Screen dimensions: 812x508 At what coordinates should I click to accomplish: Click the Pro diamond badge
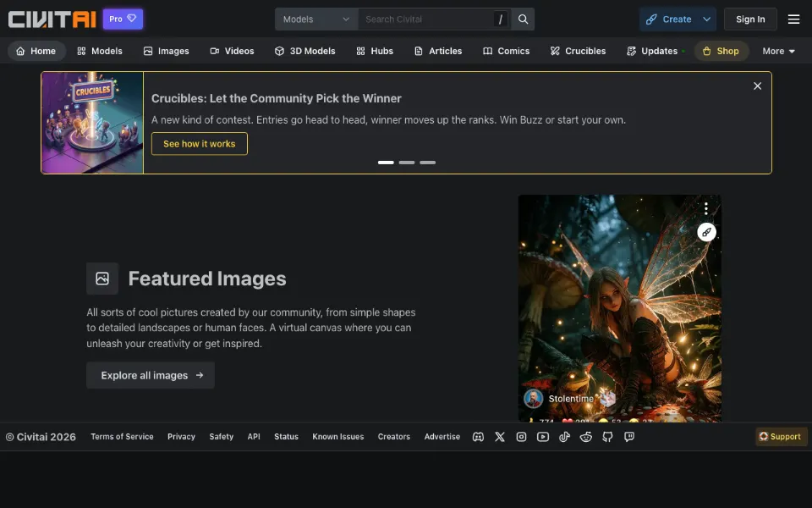(123, 19)
